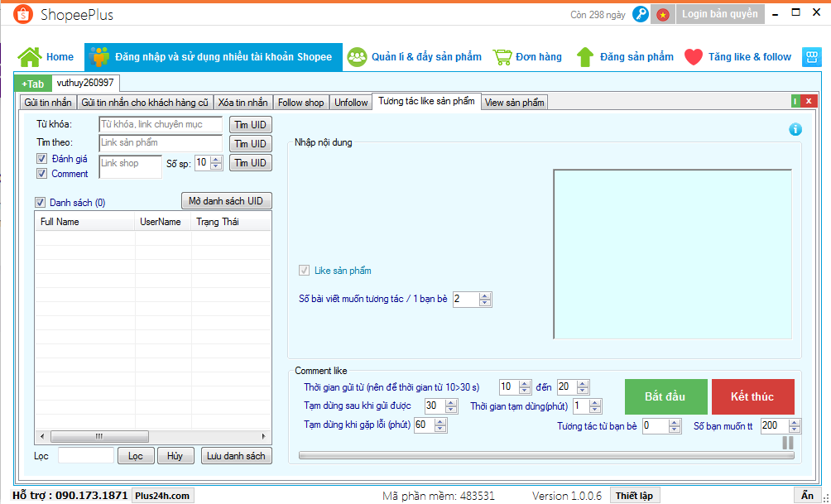Click the red heart Tăng like & follow icon
The width and height of the screenshot is (831, 504).
tap(694, 57)
